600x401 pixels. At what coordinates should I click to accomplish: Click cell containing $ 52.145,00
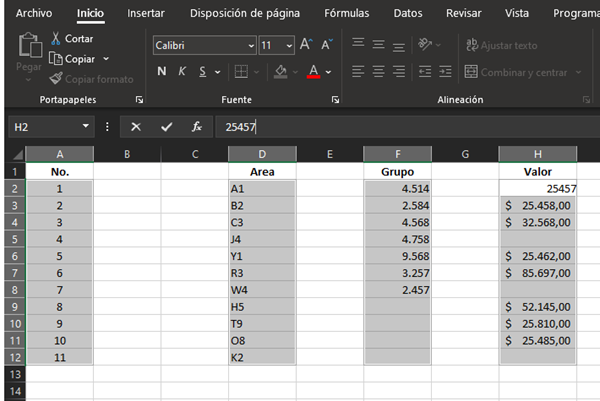(x=538, y=306)
